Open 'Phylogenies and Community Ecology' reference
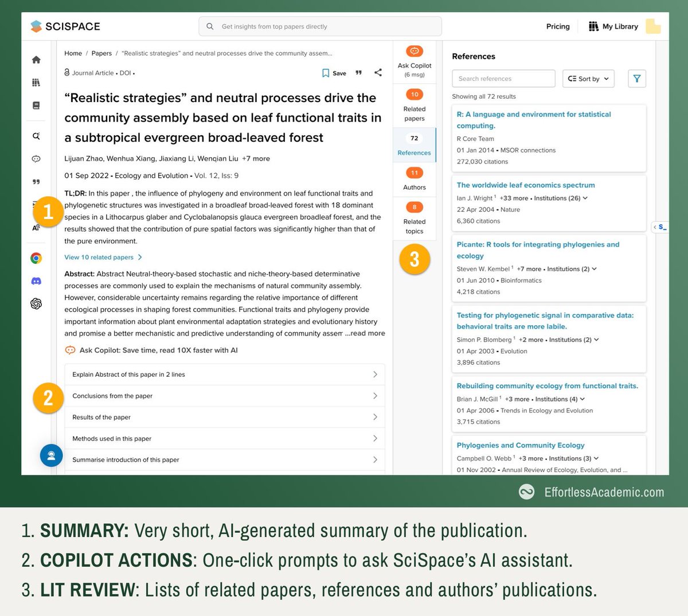 [521, 445]
